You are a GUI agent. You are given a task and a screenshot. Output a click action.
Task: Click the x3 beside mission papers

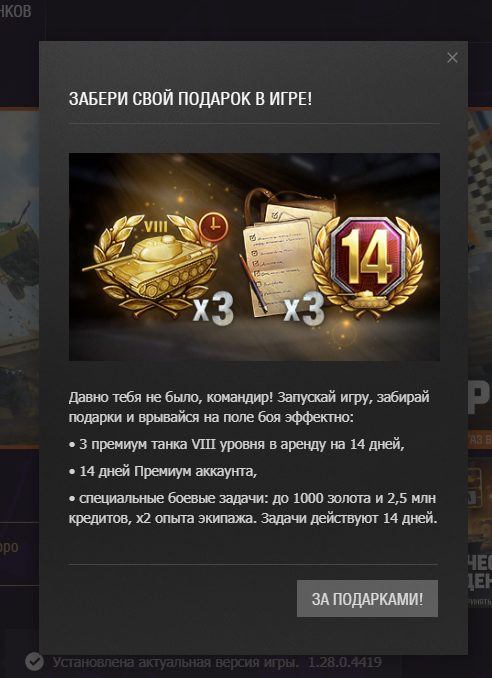pos(304,309)
